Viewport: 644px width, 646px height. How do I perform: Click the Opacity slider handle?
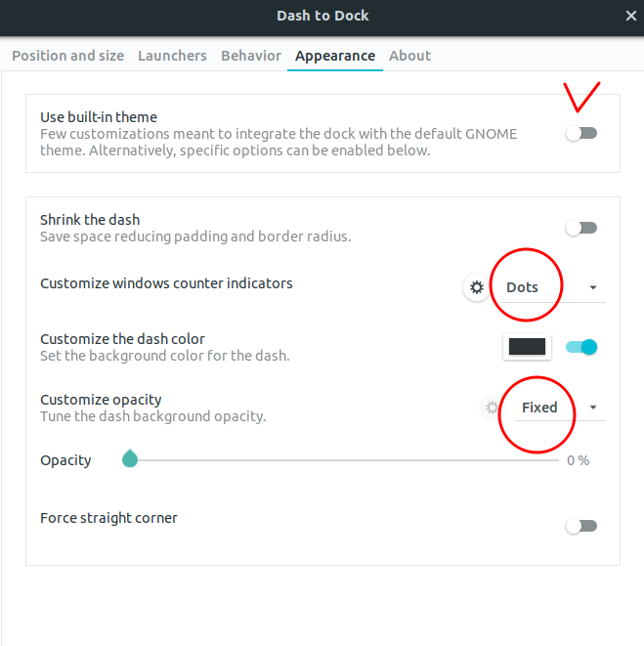(130, 458)
